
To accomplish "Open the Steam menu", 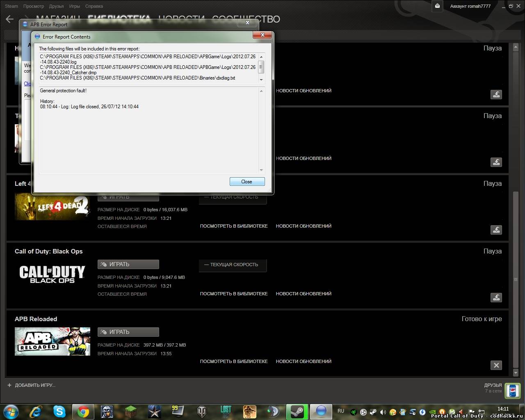I will point(11,6).
